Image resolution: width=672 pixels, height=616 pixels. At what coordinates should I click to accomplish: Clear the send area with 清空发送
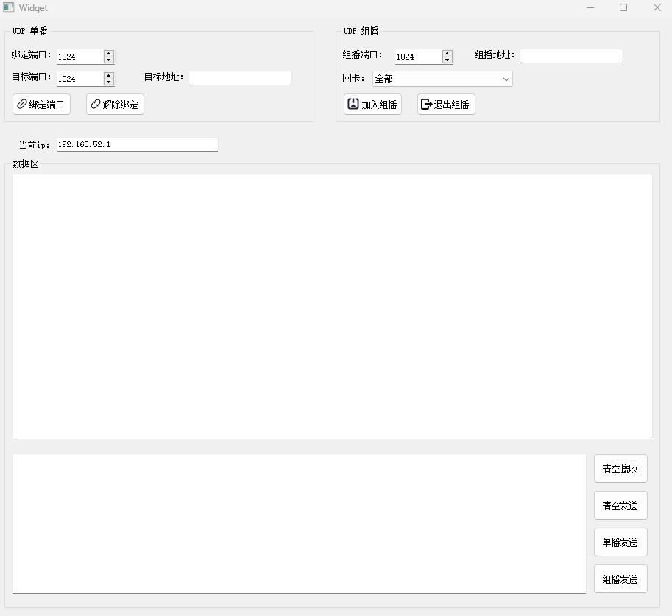click(x=620, y=506)
